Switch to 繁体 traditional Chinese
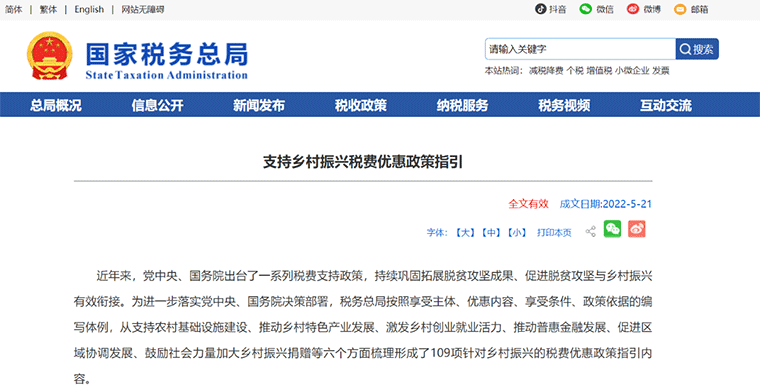The width and height of the screenshot is (760, 391). 48,9
